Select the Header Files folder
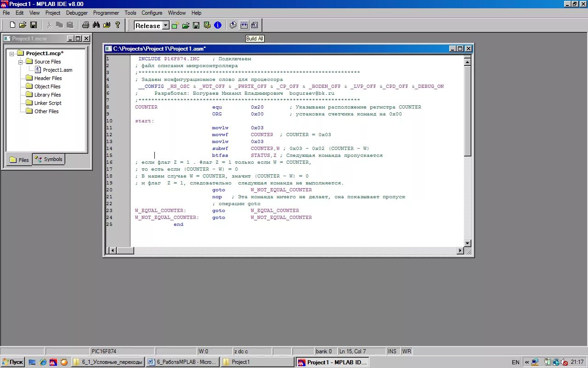Viewport: 588px width, 368px height. click(48, 78)
